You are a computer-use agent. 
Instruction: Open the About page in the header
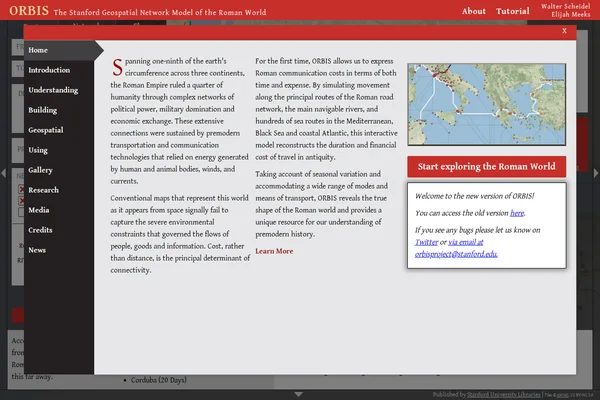[x=473, y=12]
